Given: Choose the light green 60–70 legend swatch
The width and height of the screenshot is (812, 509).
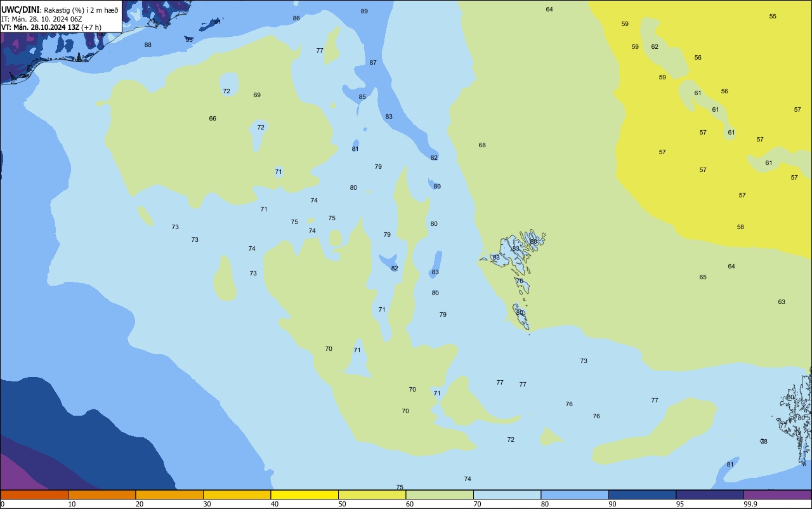Looking at the screenshot, I should pyautogui.click(x=440, y=494).
